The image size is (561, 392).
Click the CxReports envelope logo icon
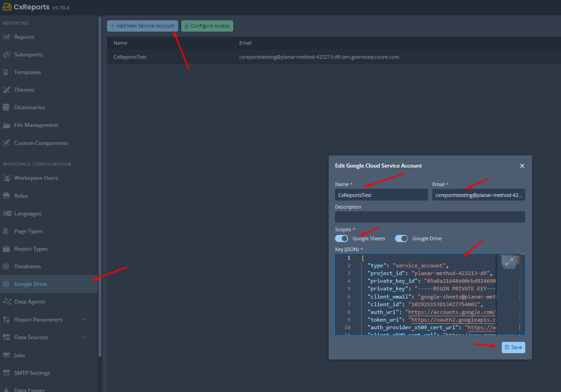(7, 7)
